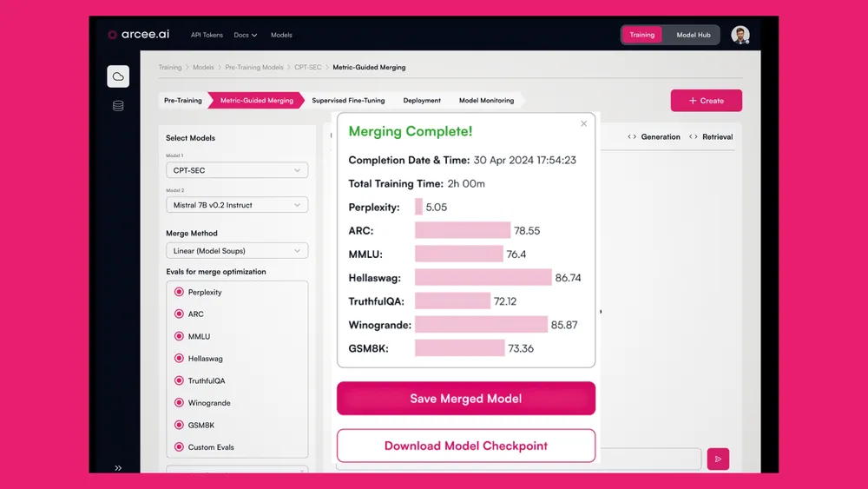Select the ARC eval radio
The image size is (868, 489).
tap(179, 314)
